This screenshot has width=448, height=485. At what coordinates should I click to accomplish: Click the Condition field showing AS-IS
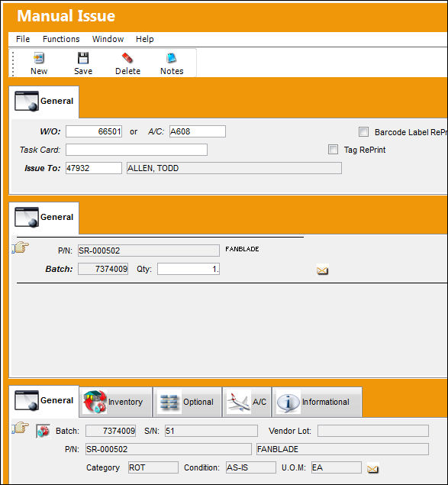[251, 467]
